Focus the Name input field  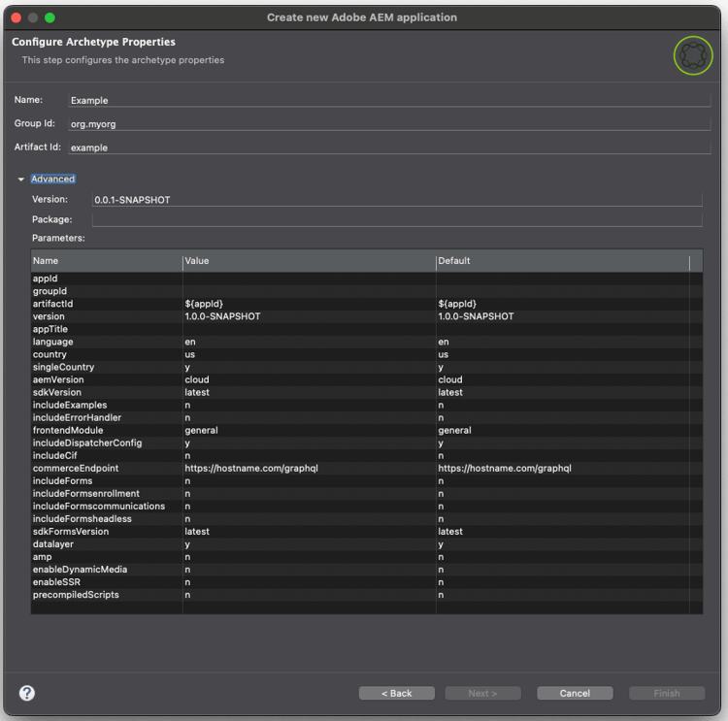point(389,100)
